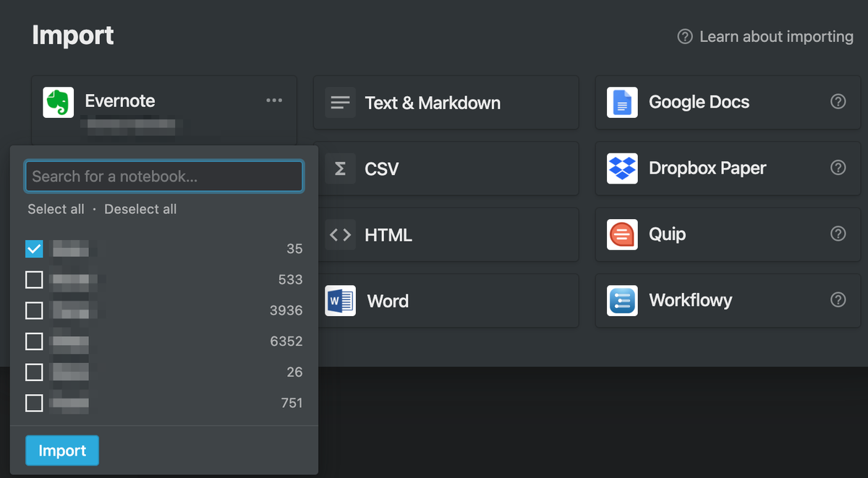Open help for Quip import

838,234
